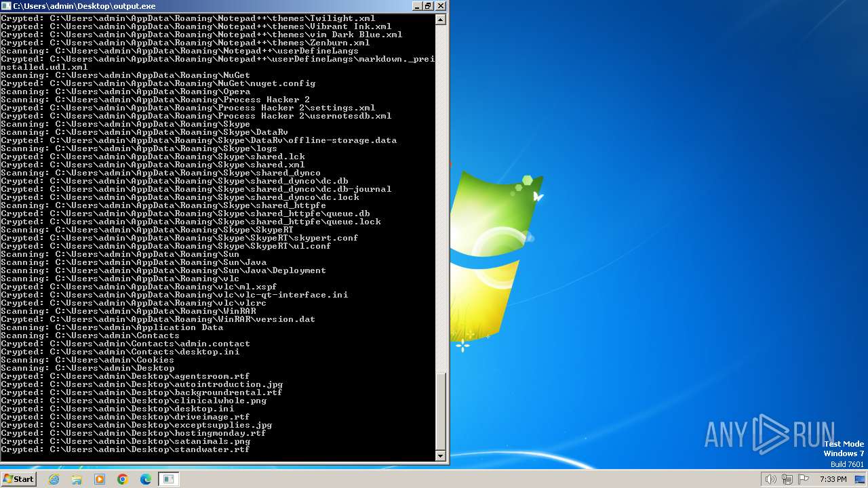
Task: Click the line ending with WinRAR\version.dat
Action: pyautogui.click(x=158, y=319)
